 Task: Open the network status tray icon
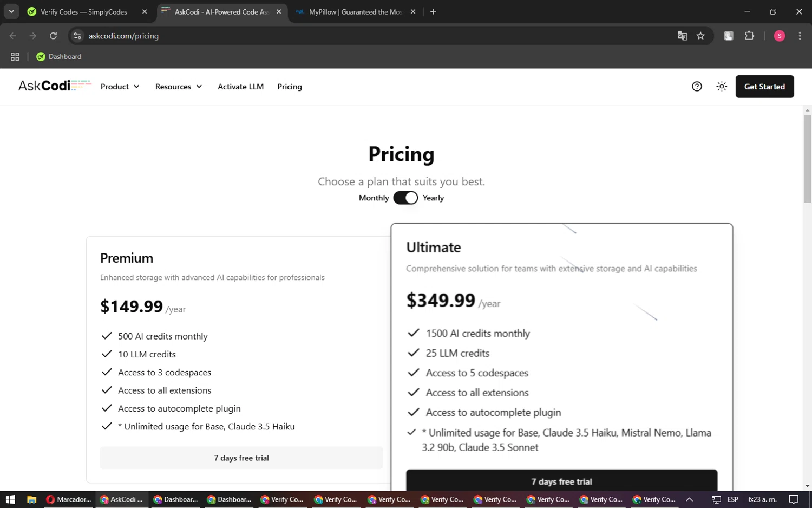pyautogui.click(x=716, y=499)
